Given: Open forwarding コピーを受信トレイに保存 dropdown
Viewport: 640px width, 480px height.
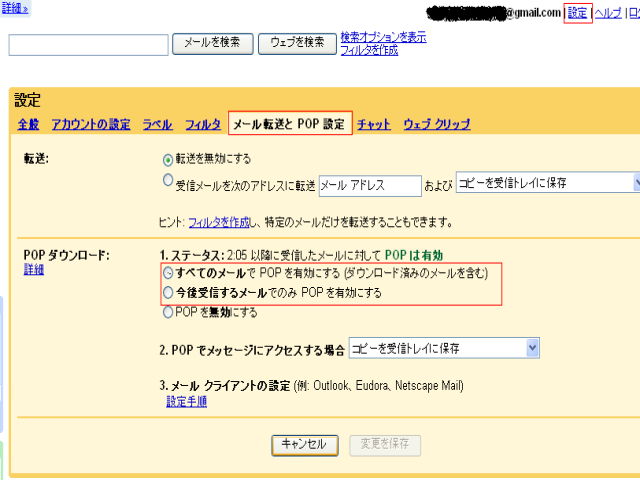Looking at the screenshot, I should pos(547,182).
